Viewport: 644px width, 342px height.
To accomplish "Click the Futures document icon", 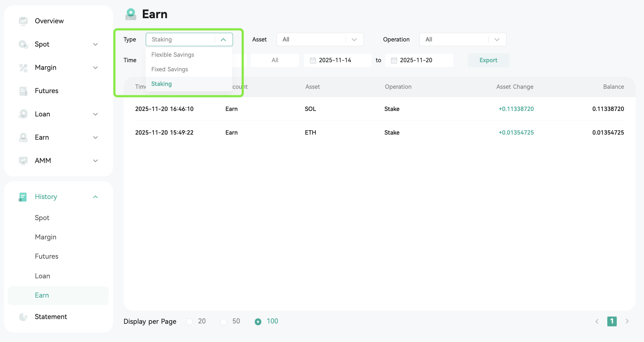I will click(23, 91).
